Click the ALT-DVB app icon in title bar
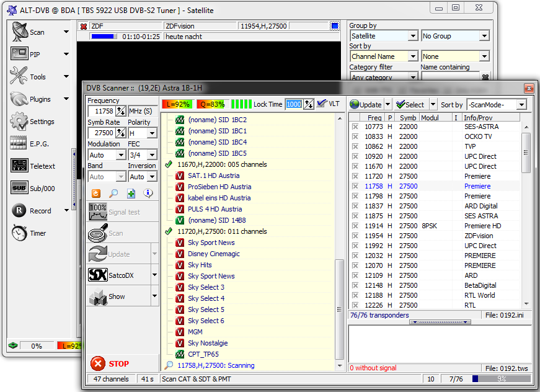540x392 pixels. tap(12, 10)
